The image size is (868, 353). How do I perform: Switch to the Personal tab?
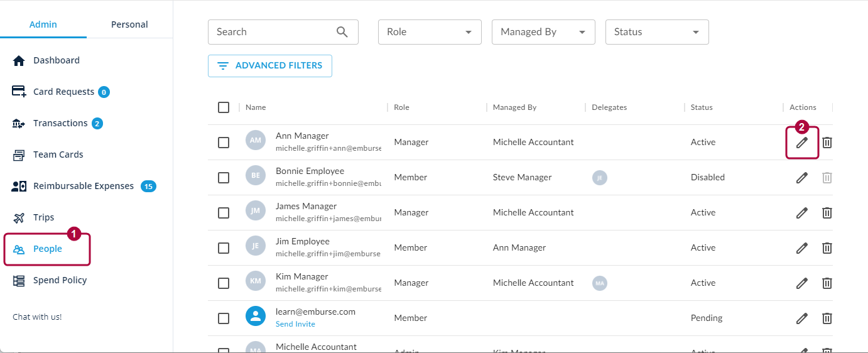pyautogui.click(x=129, y=24)
